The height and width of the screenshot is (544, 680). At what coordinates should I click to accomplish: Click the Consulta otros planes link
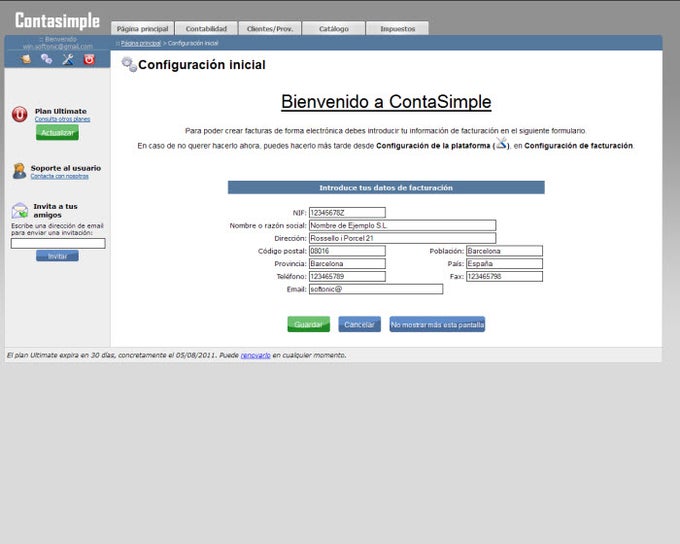coord(62,119)
